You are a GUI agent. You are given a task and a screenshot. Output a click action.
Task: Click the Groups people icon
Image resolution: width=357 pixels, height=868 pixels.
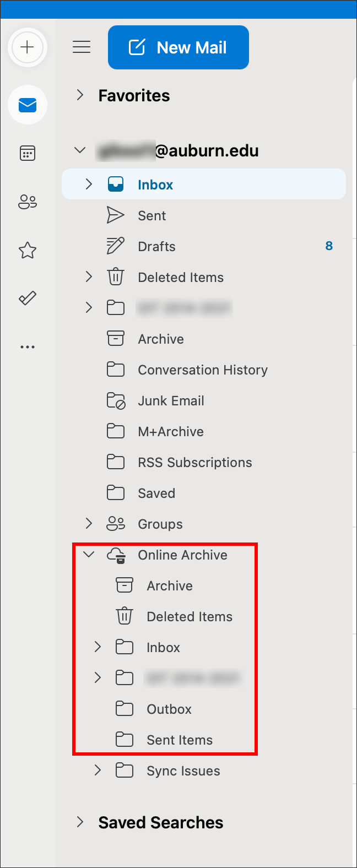click(116, 524)
